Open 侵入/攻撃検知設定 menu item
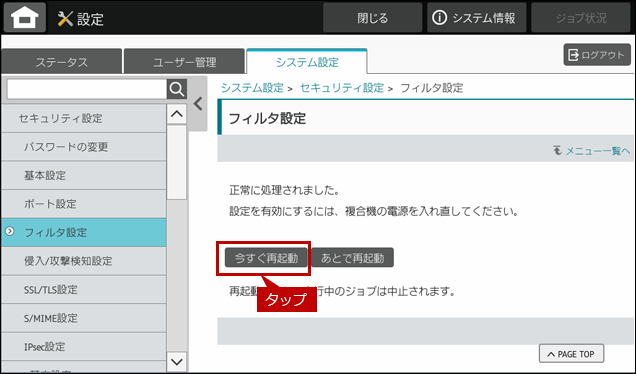Screen dimensions: 636x374 [x=84, y=261]
